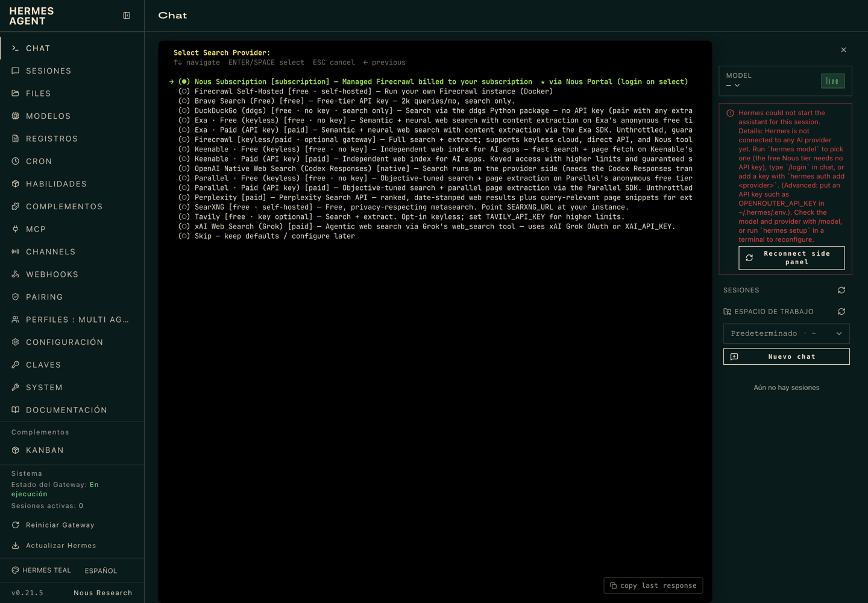The width and height of the screenshot is (868, 603).
Task: Click the Hermes Agent logo
Action: [31, 16]
